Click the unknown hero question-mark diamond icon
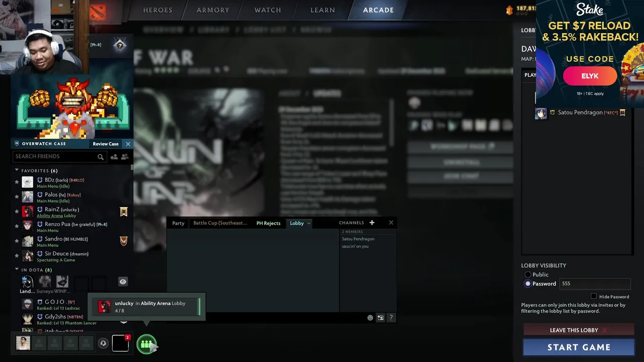Image resolution: width=644 pixels, height=362 pixels. point(120,45)
